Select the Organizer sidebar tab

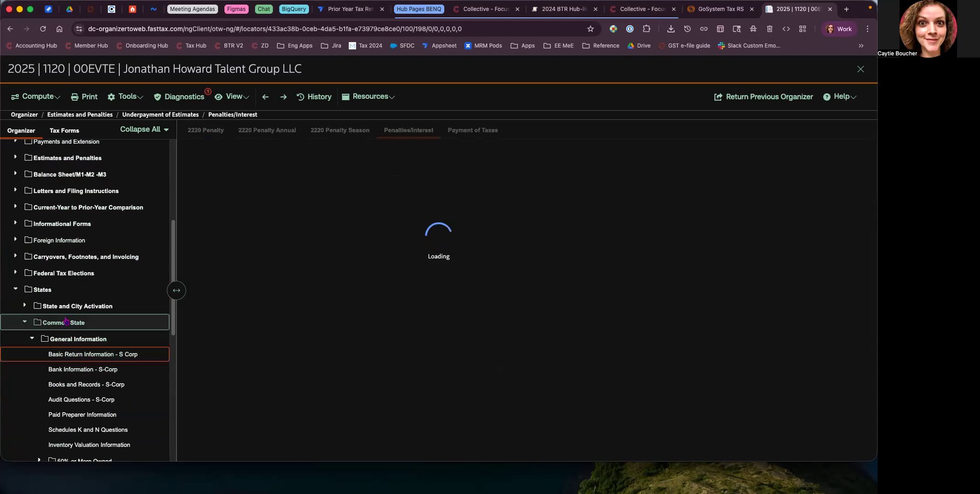tap(21, 131)
